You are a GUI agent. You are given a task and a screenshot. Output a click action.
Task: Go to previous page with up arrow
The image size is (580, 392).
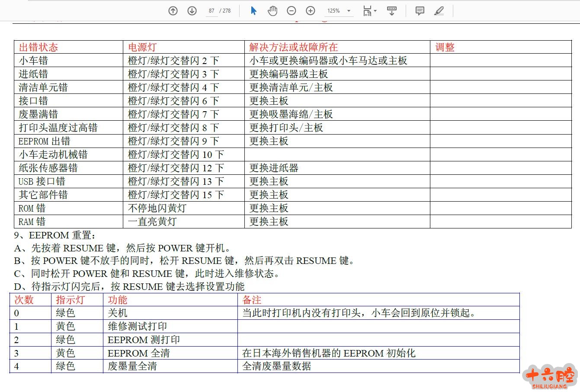pos(173,11)
